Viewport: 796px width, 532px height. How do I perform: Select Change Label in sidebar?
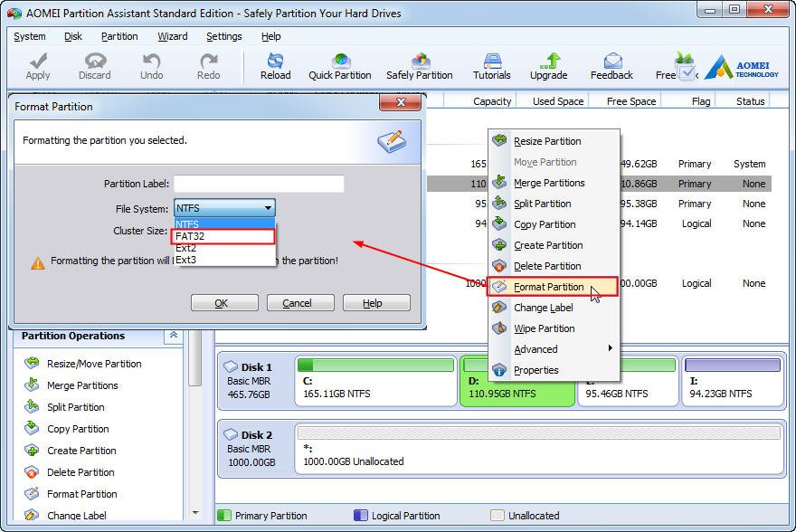(x=65, y=515)
